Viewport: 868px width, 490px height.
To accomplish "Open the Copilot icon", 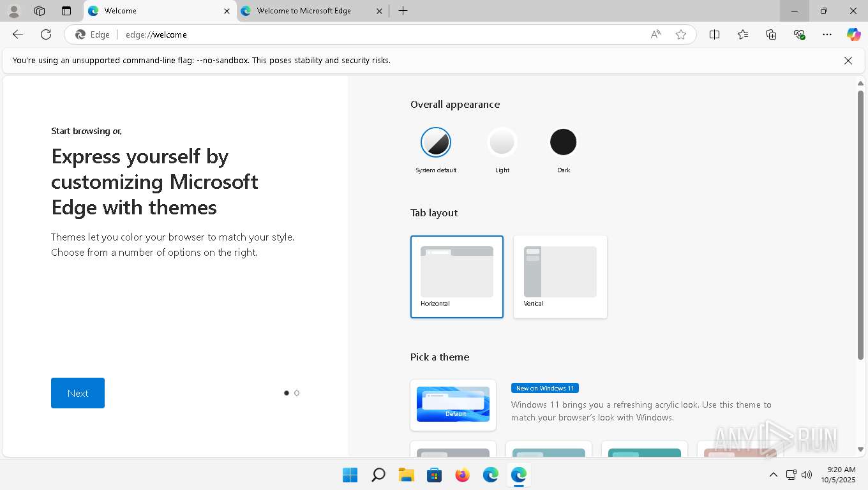I will (854, 34).
